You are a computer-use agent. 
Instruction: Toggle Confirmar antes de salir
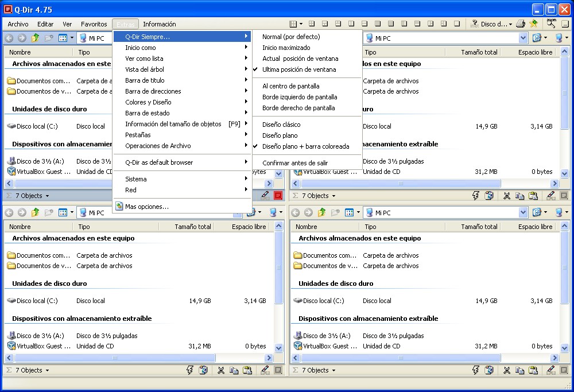click(306, 163)
